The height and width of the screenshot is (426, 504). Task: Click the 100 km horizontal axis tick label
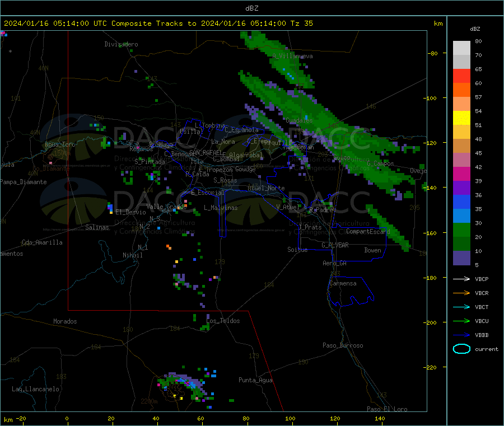[x=290, y=418]
